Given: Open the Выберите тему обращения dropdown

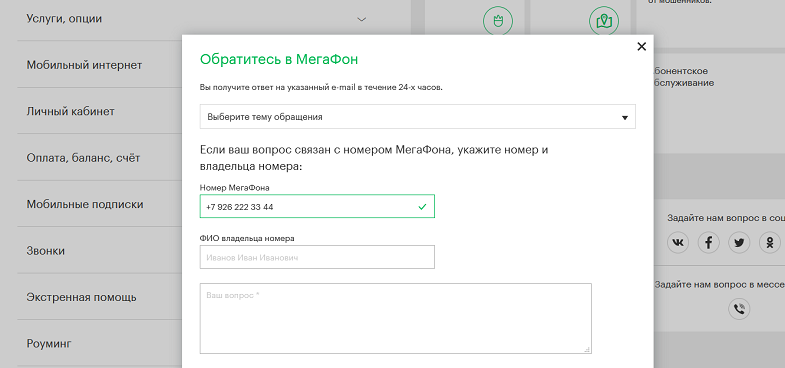Looking at the screenshot, I should 418,117.
